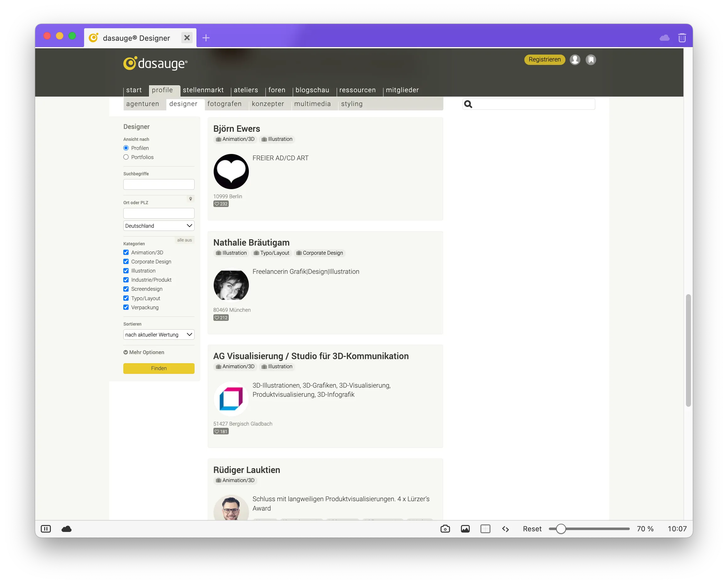
Task: Click the image icon in bottom toolbar
Action: (465, 528)
